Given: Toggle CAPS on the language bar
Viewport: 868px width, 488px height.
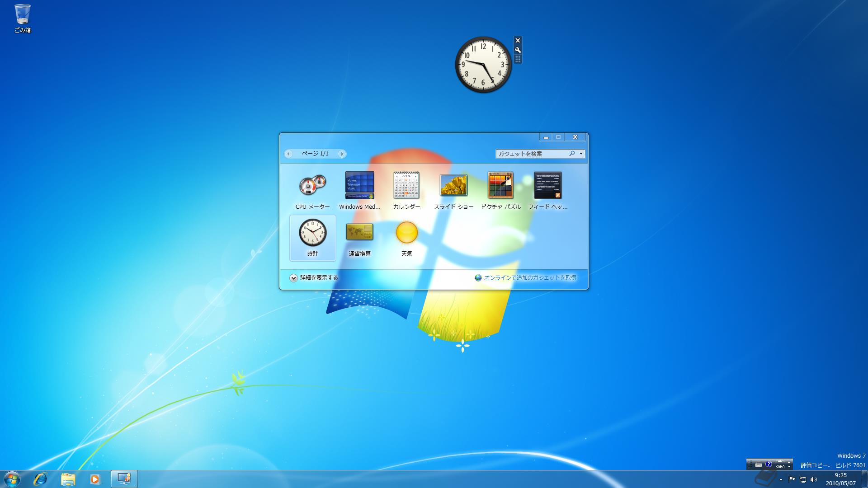Looking at the screenshot, I should click(x=780, y=462).
